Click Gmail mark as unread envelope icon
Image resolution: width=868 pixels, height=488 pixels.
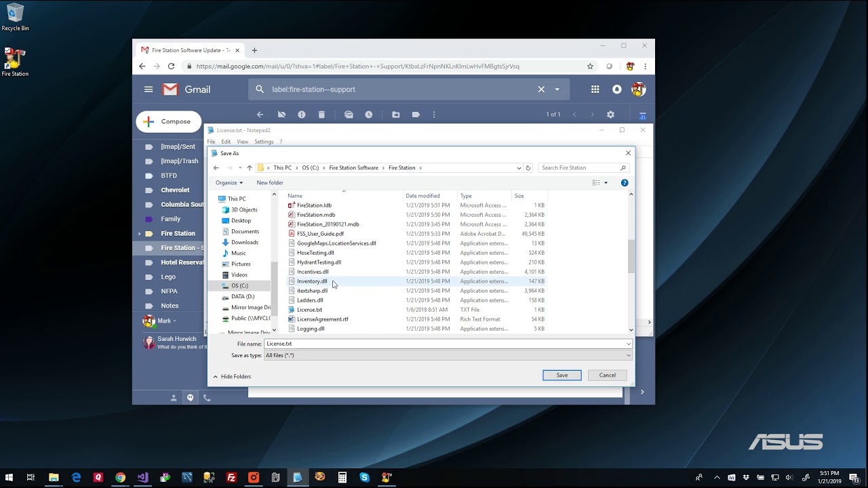(x=349, y=115)
